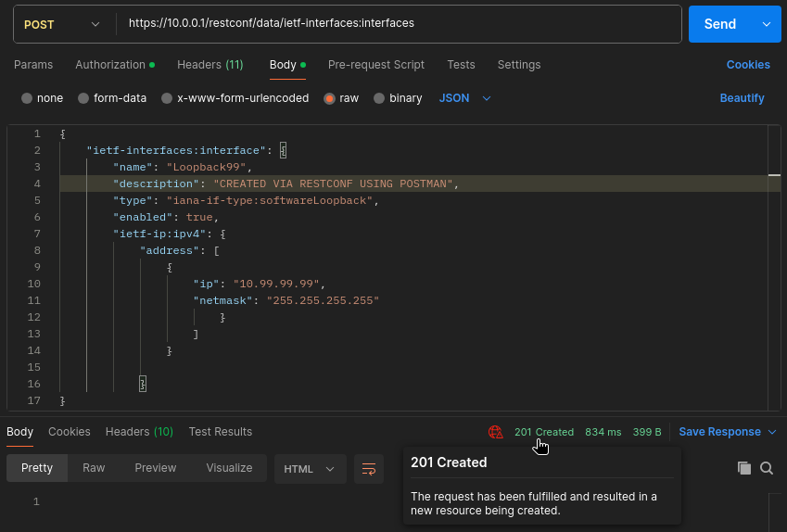Click the iana-if-type:softwareLoopback type value

coord(270,201)
